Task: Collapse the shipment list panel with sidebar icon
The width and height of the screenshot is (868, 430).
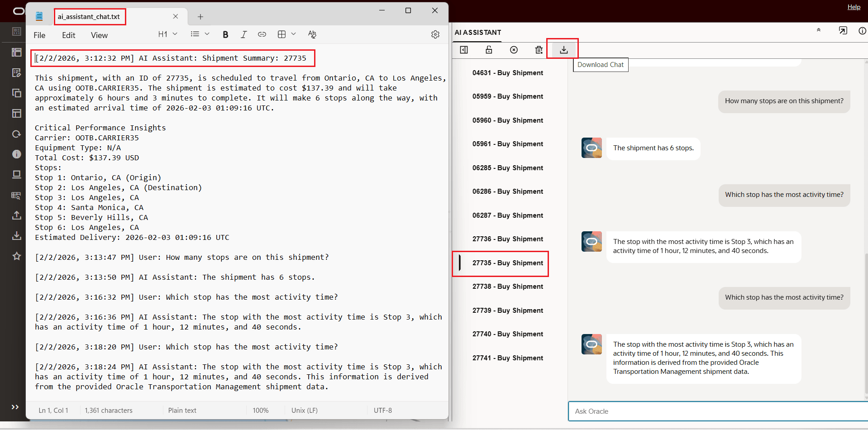Action: tap(464, 50)
